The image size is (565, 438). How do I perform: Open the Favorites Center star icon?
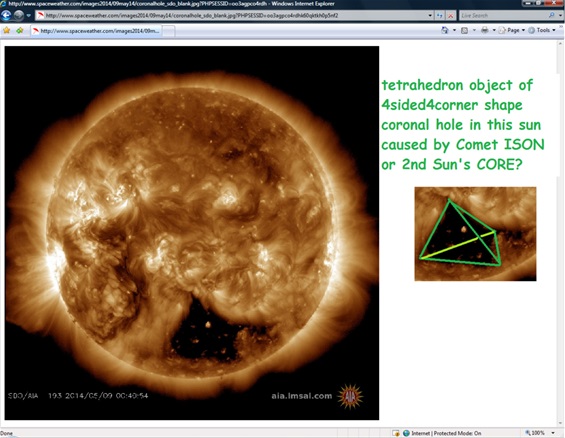(6, 31)
